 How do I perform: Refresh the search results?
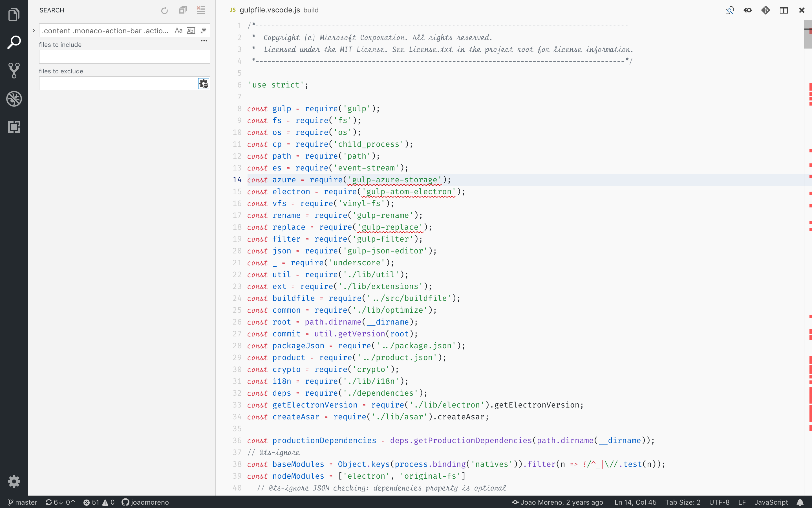(x=164, y=10)
